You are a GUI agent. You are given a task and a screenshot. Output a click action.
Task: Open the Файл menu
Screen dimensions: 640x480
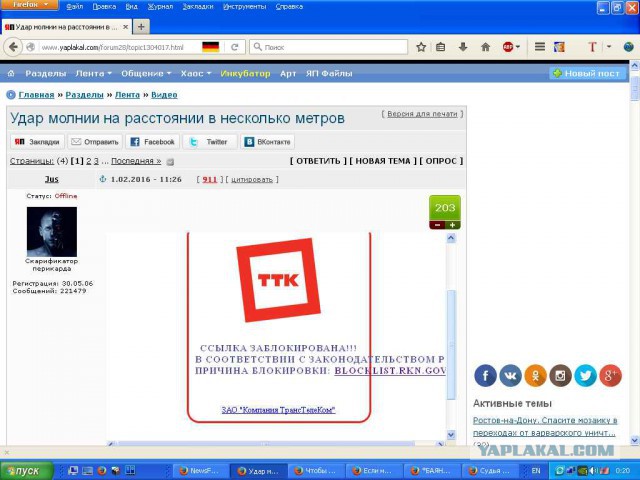point(75,7)
